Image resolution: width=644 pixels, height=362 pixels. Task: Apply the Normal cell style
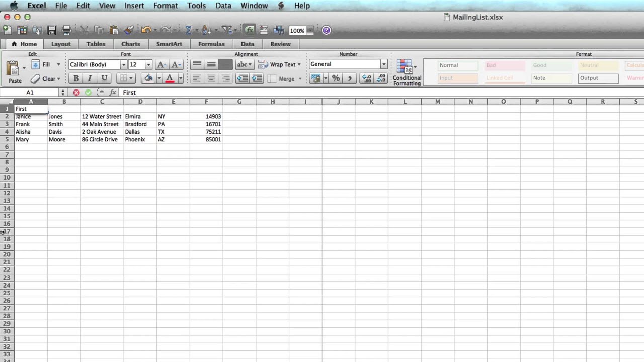[x=457, y=65]
